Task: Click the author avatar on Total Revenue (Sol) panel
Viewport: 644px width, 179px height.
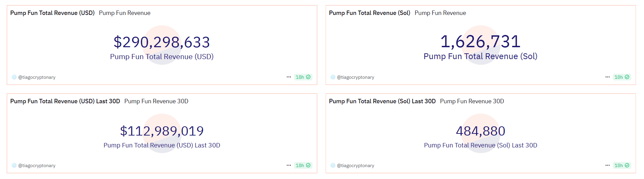Action: (333, 77)
